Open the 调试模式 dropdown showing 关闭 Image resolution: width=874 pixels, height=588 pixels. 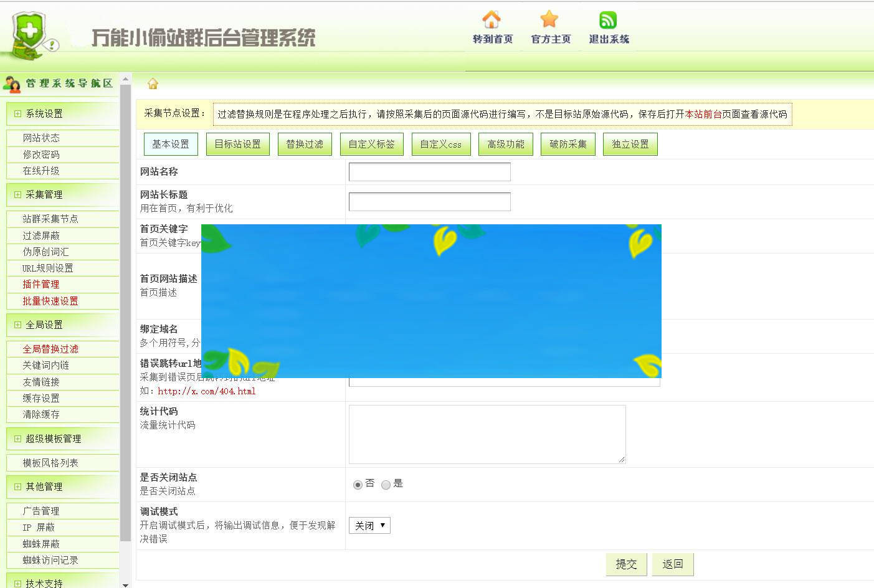point(369,525)
